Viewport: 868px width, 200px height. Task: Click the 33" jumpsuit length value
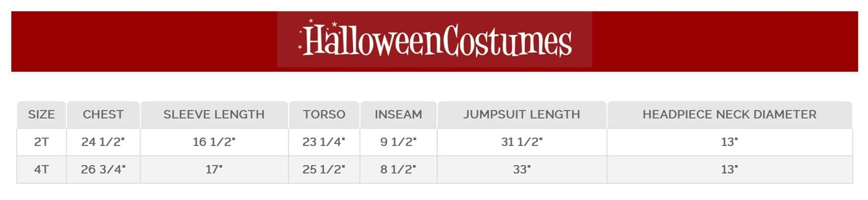coord(522,169)
